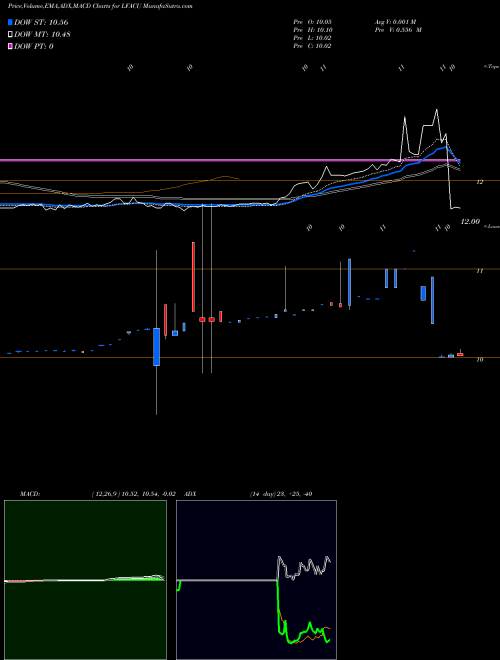Image resolution: width=500 pixels, height=660 pixels.
Task: Click the 'Pre L: 10.02' low value
Action: tap(313, 38)
